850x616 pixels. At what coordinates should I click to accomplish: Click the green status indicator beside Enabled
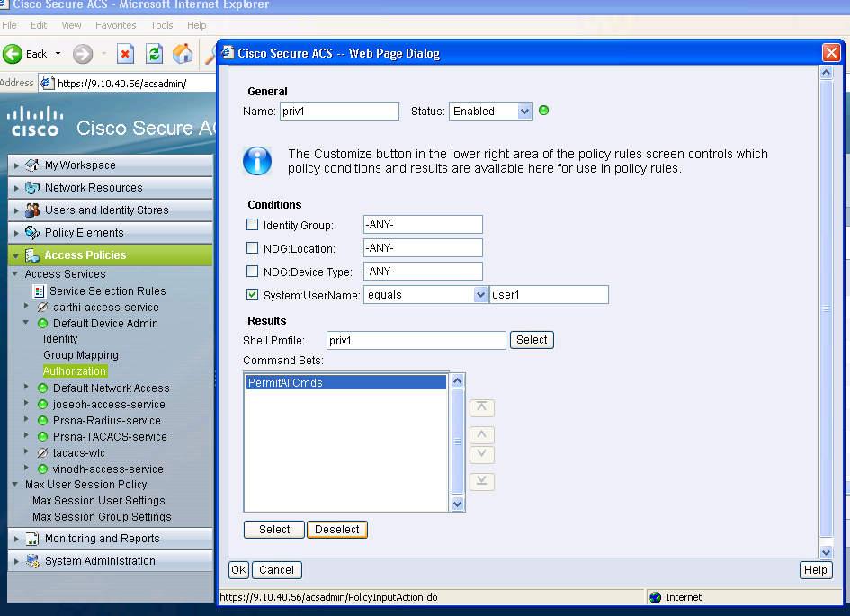(x=543, y=111)
